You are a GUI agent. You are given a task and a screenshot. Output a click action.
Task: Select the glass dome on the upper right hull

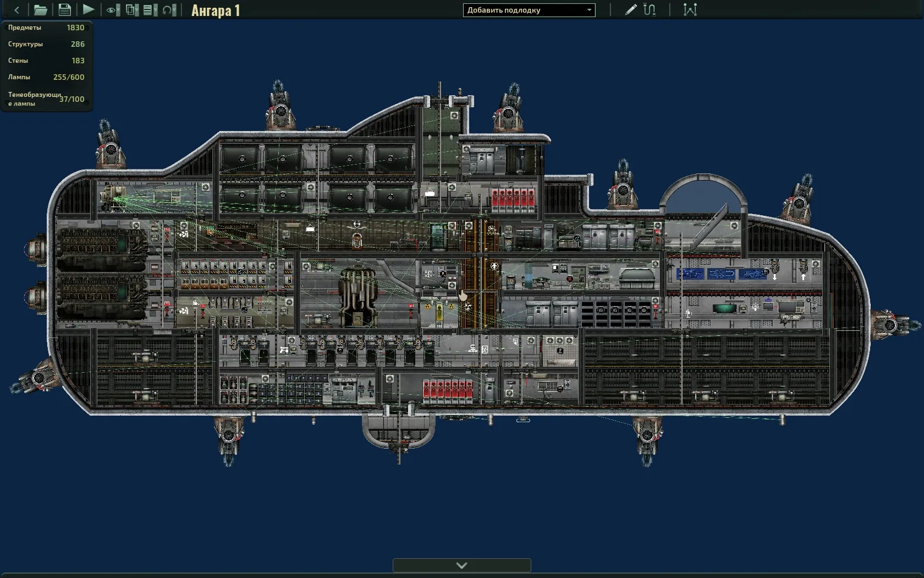702,194
